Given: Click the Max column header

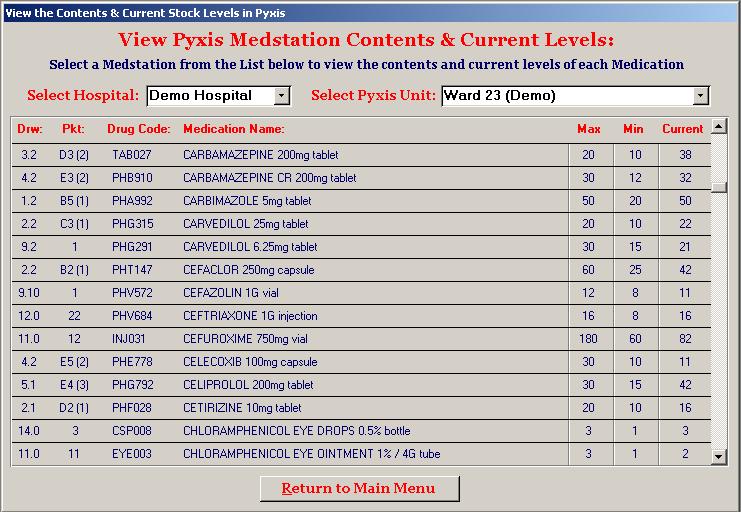Looking at the screenshot, I should tap(589, 129).
